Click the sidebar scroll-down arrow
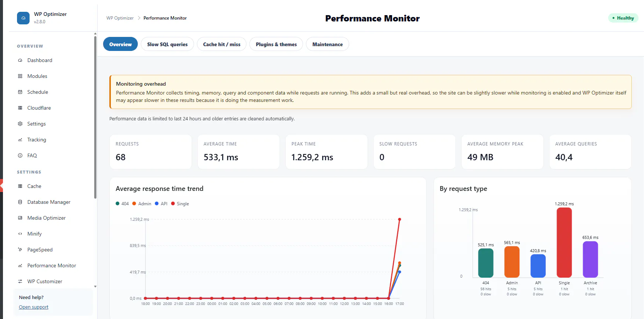The height and width of the screenshot is (319, 644). [x=95, y=287]
